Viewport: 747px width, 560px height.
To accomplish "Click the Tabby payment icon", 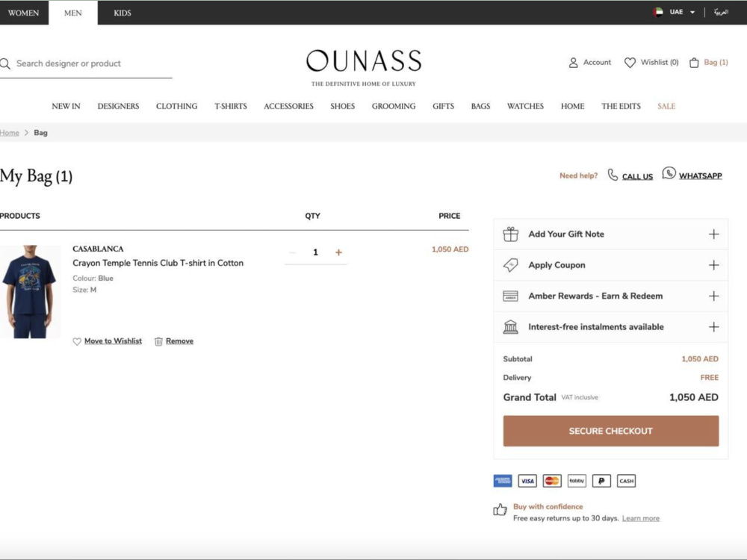I will coord(577,481).
